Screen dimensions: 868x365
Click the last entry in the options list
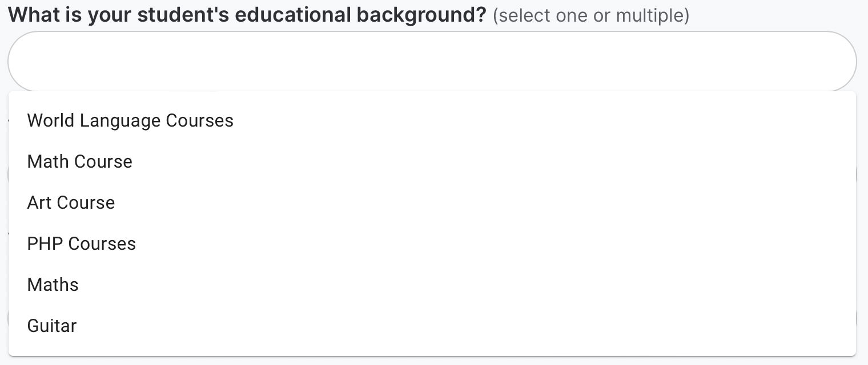pyautogui.click(x=52, y=326)
